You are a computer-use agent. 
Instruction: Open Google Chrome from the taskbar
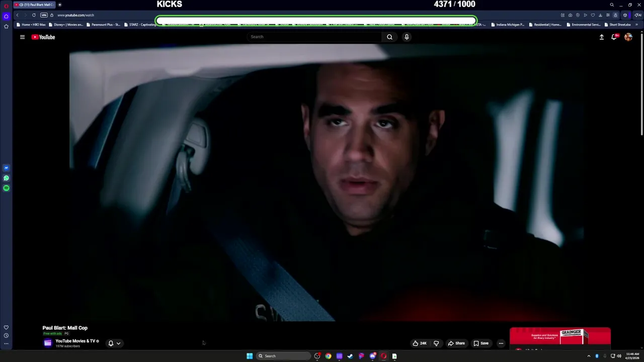tap(328, 356)
